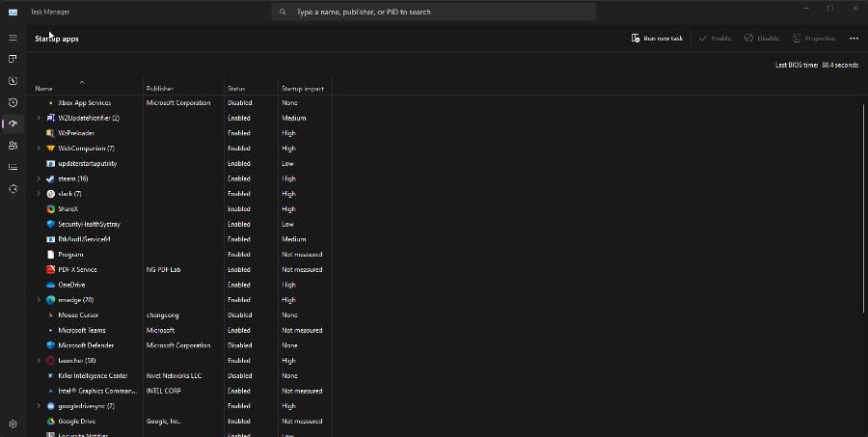Open Task Manager settings gear

click(x=13, y=423)
